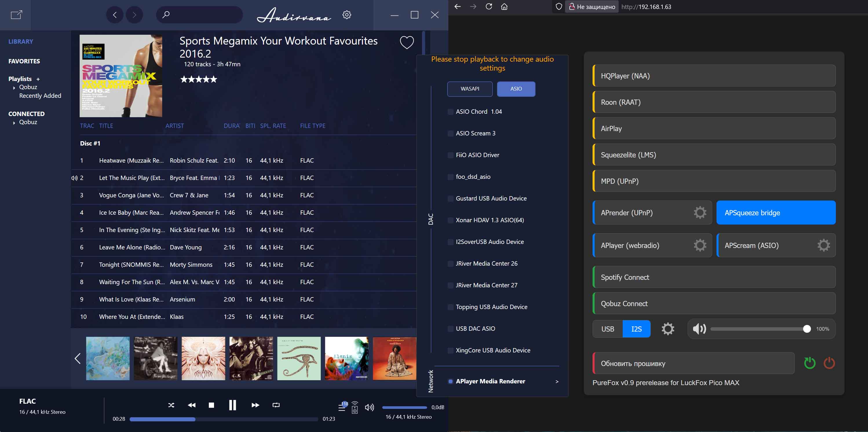Select FiiO ASIO Driver checkbox
This screenshot has width=868, height=432.
[x=451, y=155]
